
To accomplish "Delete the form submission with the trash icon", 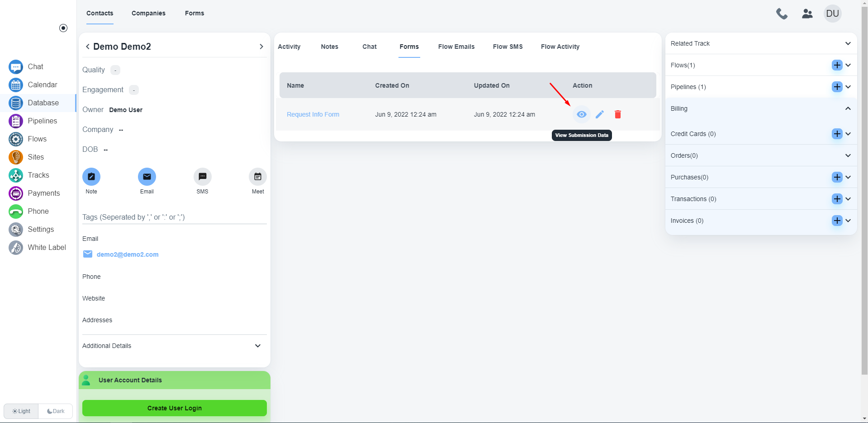I will coord(617,114).
